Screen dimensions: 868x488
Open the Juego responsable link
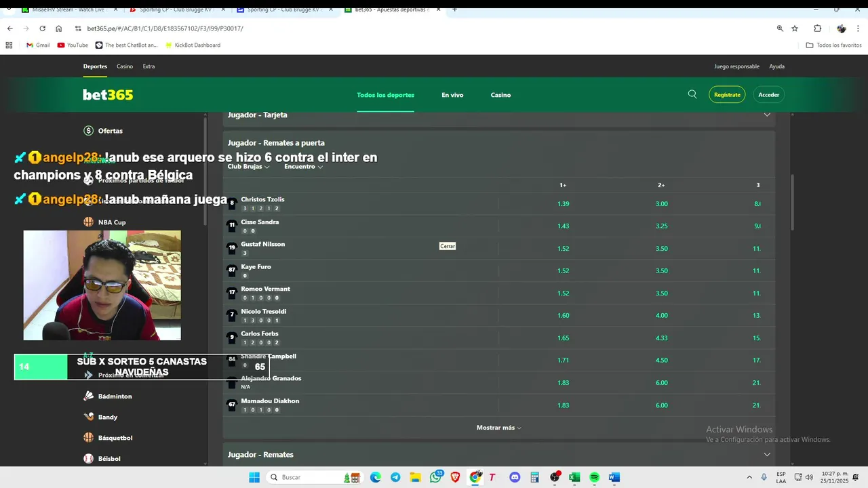tap(736, 66)
